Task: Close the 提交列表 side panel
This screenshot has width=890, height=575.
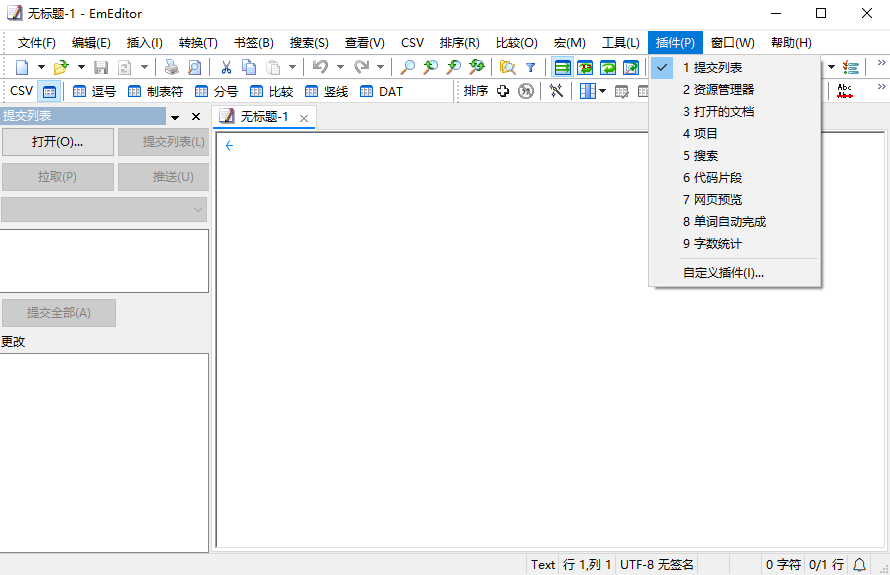Action: pos(196,116)
